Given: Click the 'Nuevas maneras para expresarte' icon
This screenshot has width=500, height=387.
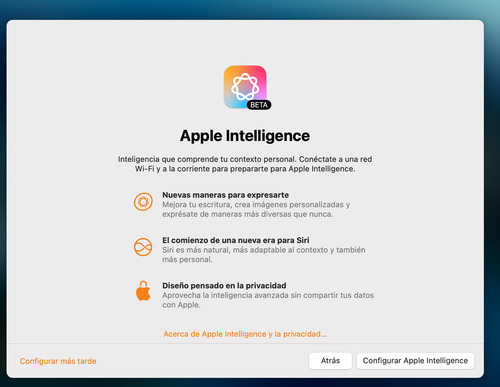Looking at the screenshot, I should coord(143,202).
